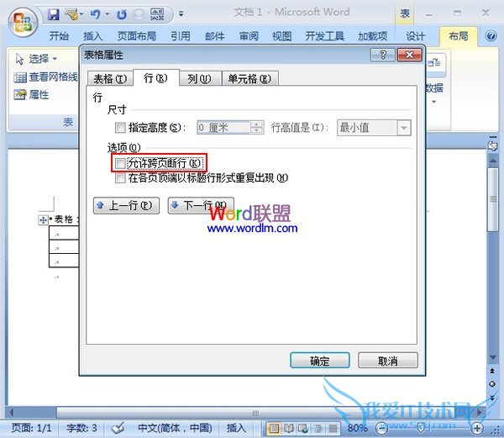The width and height of the screenshot is (504, 438).
Task: Close the 表格属性 dialog
Action: point(409,55)
